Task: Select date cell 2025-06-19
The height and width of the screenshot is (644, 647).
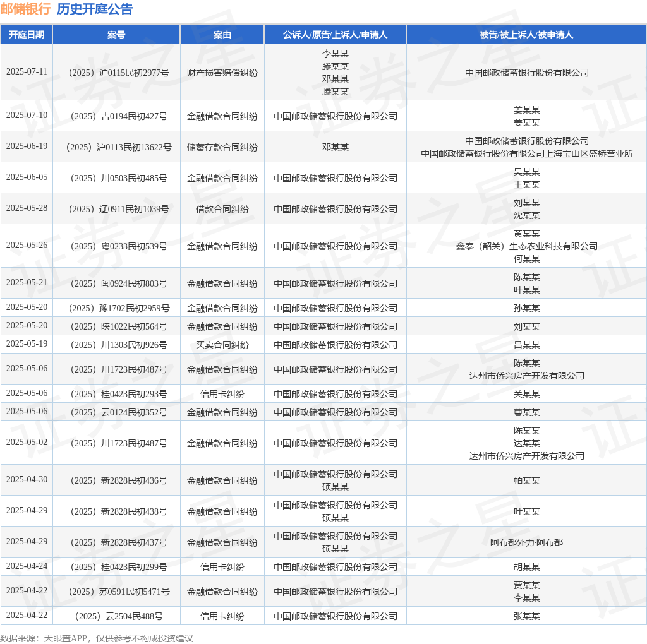Action: [x=27, y=146]
